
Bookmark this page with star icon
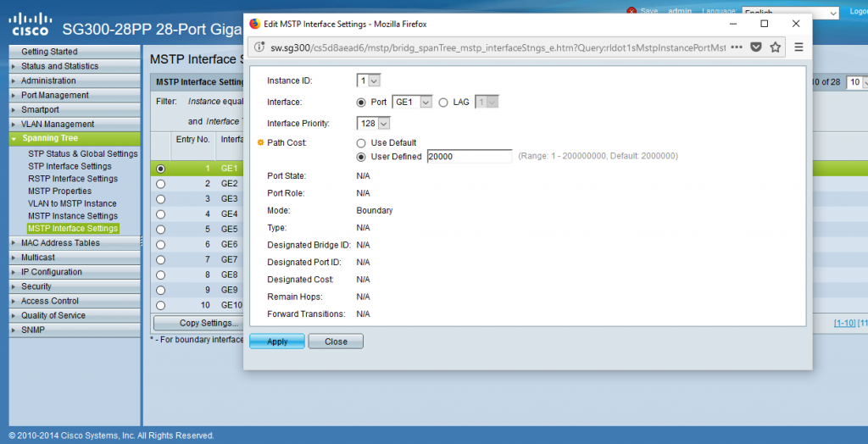click(776, 47)
